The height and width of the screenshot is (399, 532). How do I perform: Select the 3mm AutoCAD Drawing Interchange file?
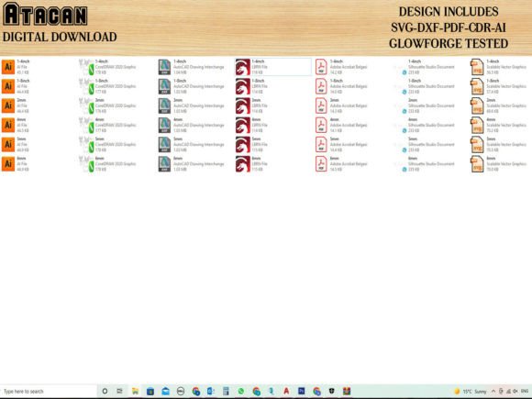click(192, 105)
